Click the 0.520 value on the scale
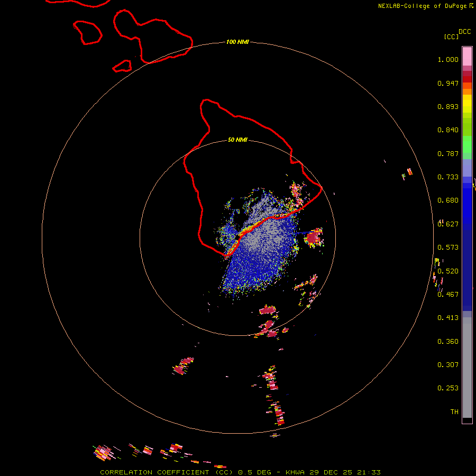476x476 pixels. pyautogui.click(x=448, y=271)
